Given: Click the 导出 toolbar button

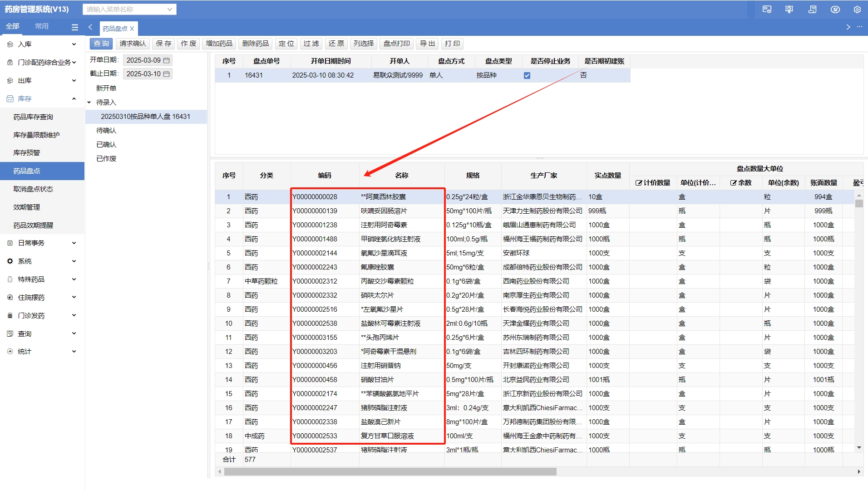Looking at the screenshot, I should 427,44.
